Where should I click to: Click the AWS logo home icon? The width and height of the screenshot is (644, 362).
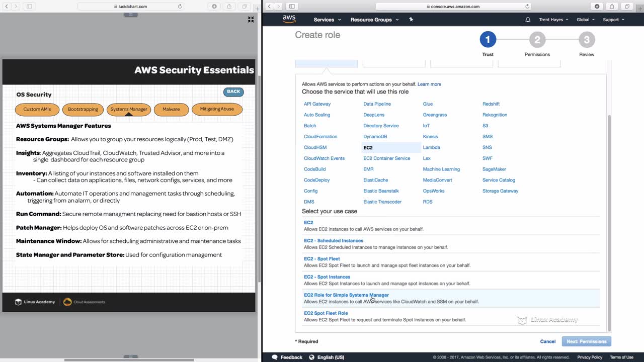(289, 20)
